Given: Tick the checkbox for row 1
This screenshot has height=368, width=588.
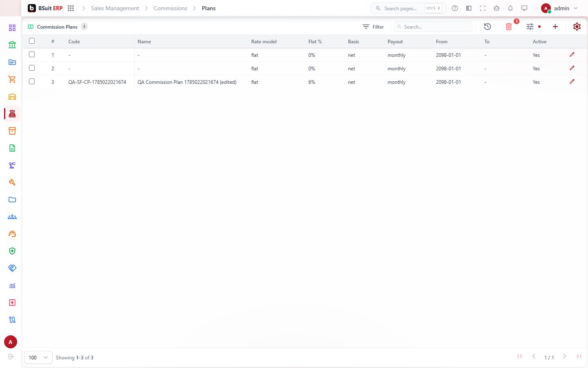Looking at the screenshot, I should 32,54.
